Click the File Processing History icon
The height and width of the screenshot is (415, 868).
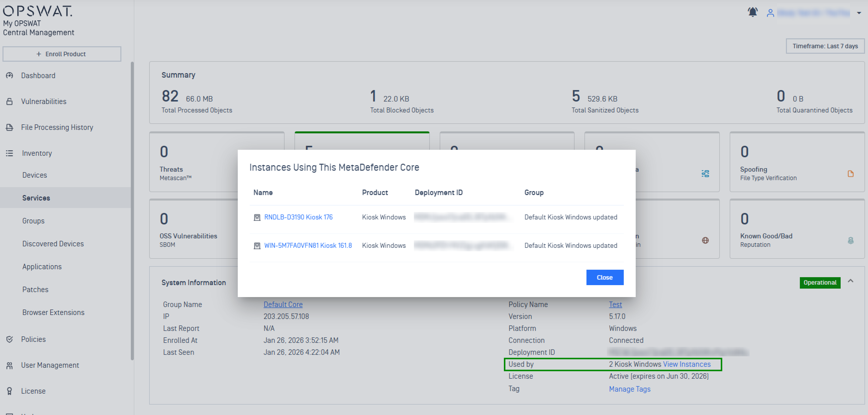9,127
